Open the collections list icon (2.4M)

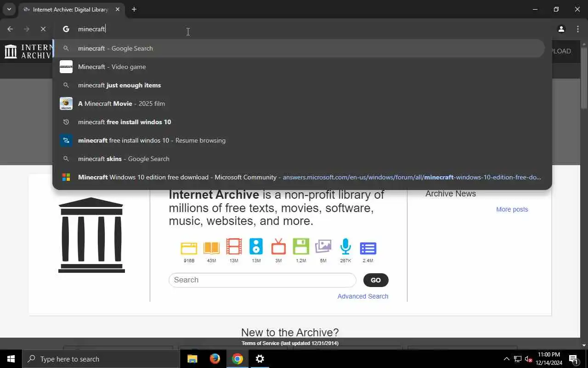pos(368,248)
